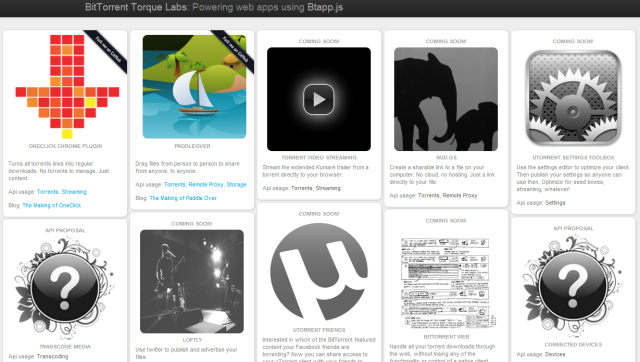Screen dimensions: 640x362
Task: Click the Connected Devices question mark icon
Action: click(x=573, y=285)
